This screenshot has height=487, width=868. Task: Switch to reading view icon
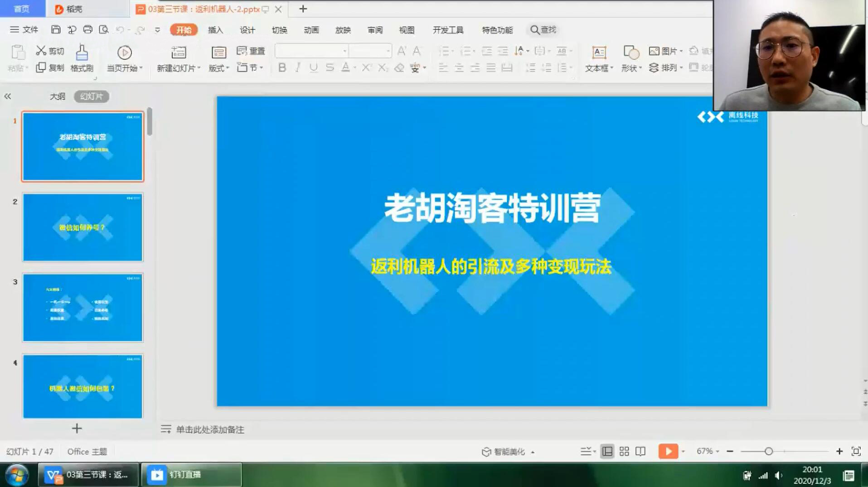[x=640, y=451]
